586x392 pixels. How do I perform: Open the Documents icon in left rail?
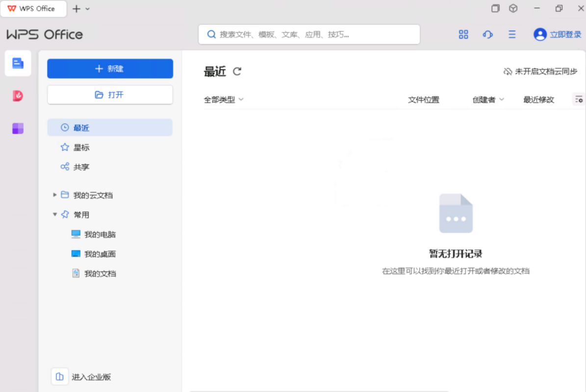point(18,63)
